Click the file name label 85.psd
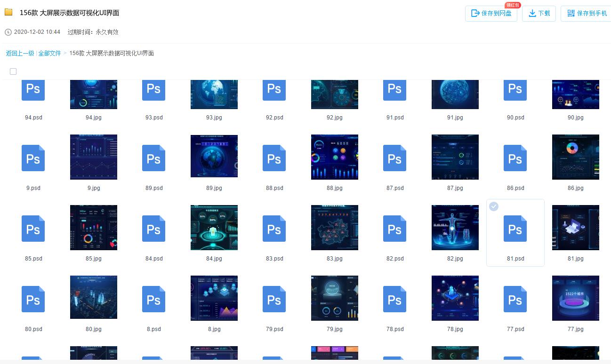 point(33,259)
